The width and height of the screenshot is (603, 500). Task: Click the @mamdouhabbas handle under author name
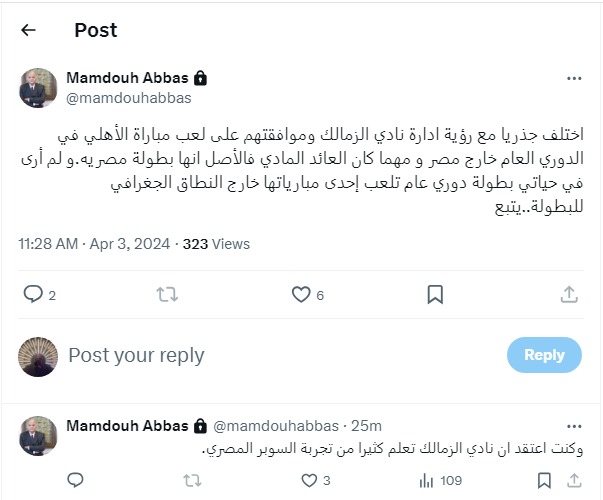click(128, 98)
